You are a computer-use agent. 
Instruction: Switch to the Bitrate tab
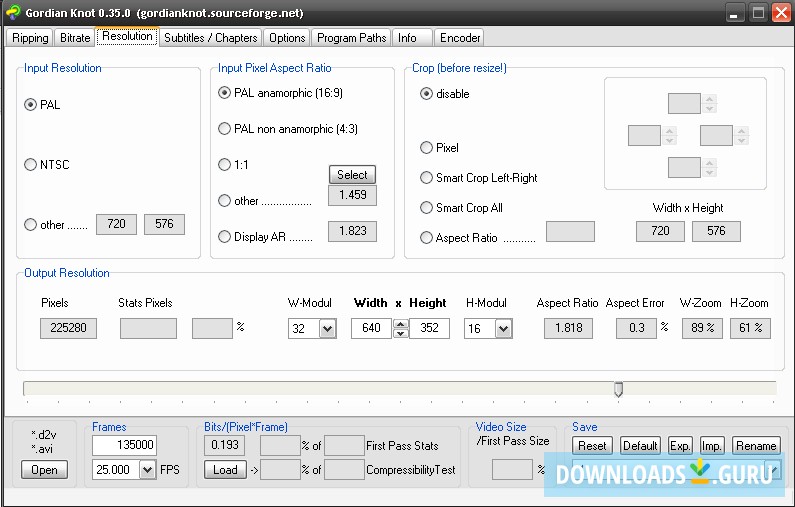75,38
